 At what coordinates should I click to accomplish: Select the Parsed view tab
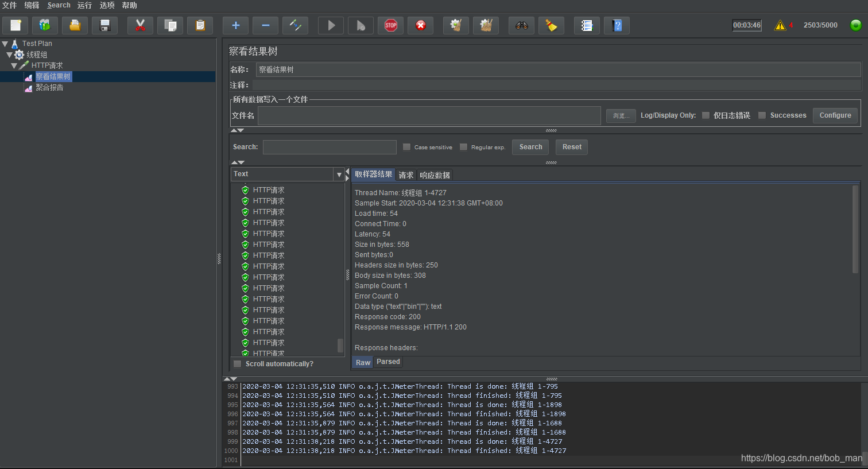388,362
